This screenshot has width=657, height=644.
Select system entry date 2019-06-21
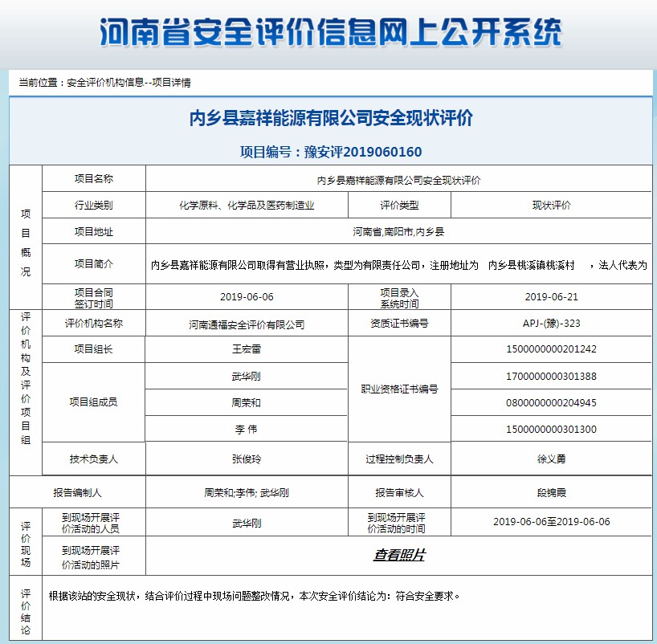pos(552,297)
